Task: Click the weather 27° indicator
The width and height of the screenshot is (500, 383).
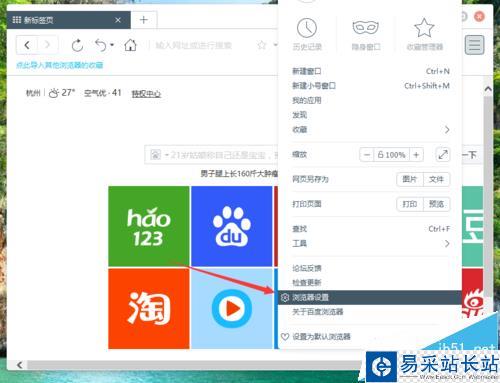Action: pyautogui.click(x=62, y=93)
